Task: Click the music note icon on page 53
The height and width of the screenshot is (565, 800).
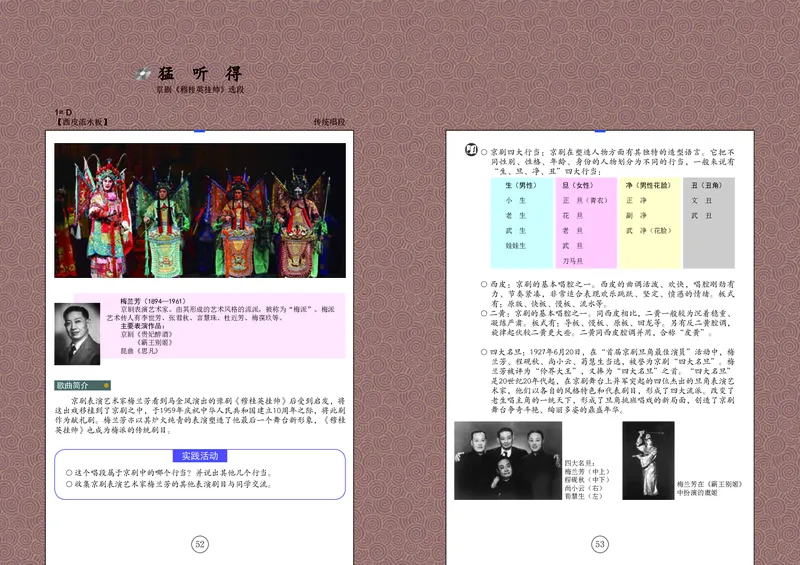Action: 471,150
